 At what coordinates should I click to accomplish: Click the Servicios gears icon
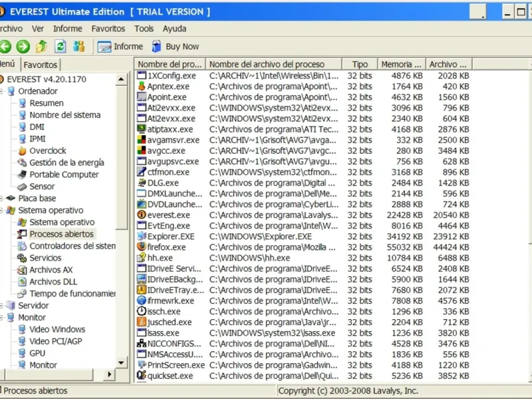[x=22, y=258]
